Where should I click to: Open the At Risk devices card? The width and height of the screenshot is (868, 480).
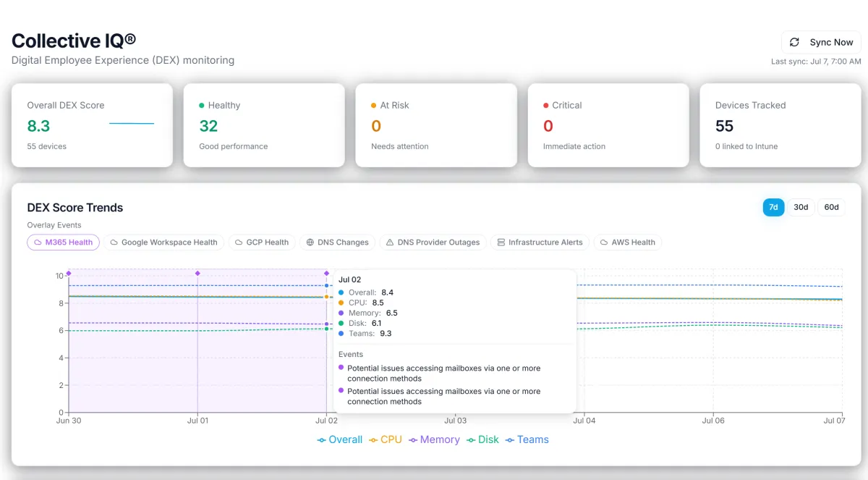pos(436,125)
